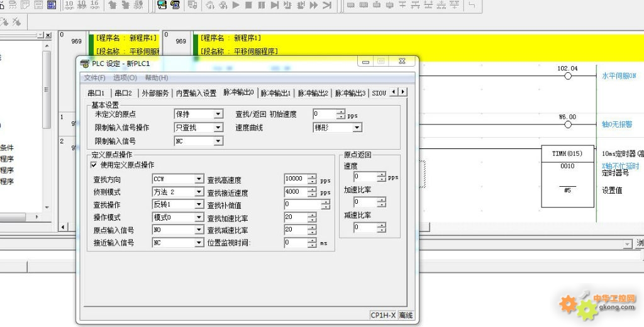The width and height of the screenshot is (644, 327).
Task: Click into the 查找减速比率 field showing 20
Action: pos(296,230)
